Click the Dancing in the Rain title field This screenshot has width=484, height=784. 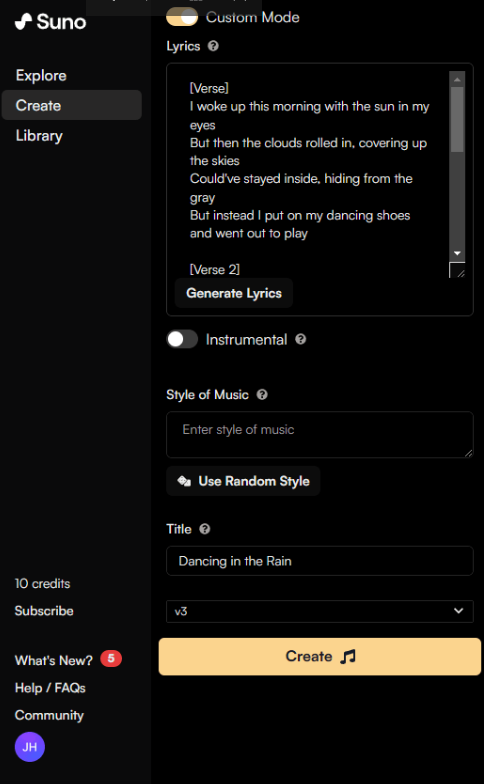[320, 561]
